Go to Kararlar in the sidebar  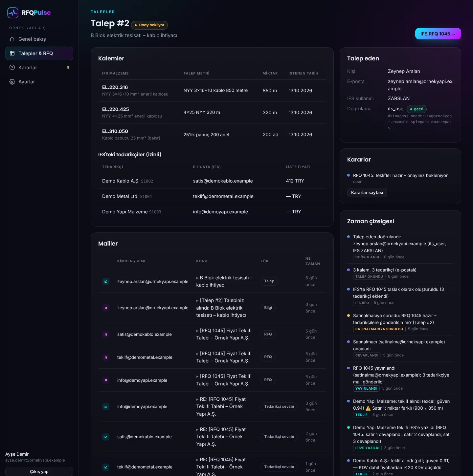(x=39, y=68)
